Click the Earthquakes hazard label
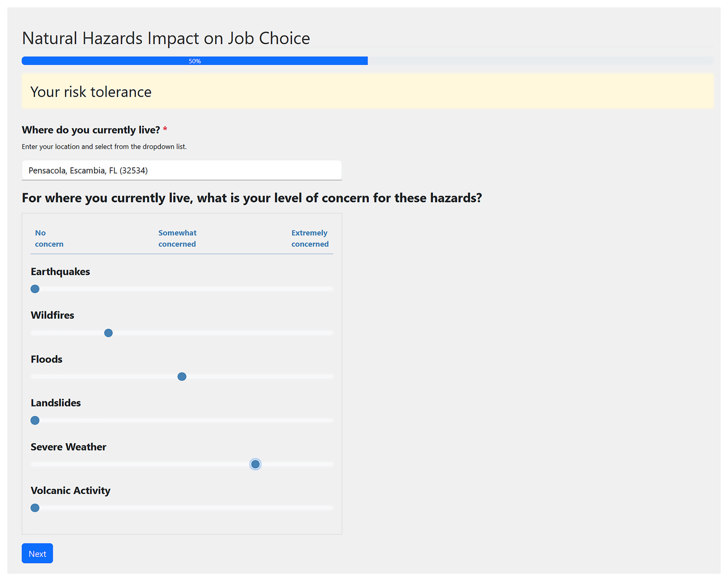The image size is (728, 581). click(60, 271)
